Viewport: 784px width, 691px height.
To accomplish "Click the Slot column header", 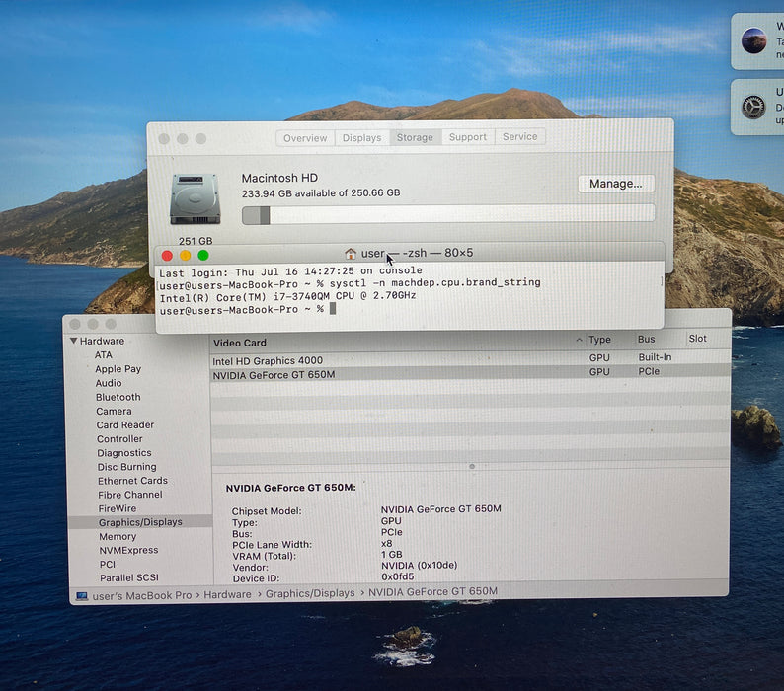I will pyautogui.click(x=697, y=339).
